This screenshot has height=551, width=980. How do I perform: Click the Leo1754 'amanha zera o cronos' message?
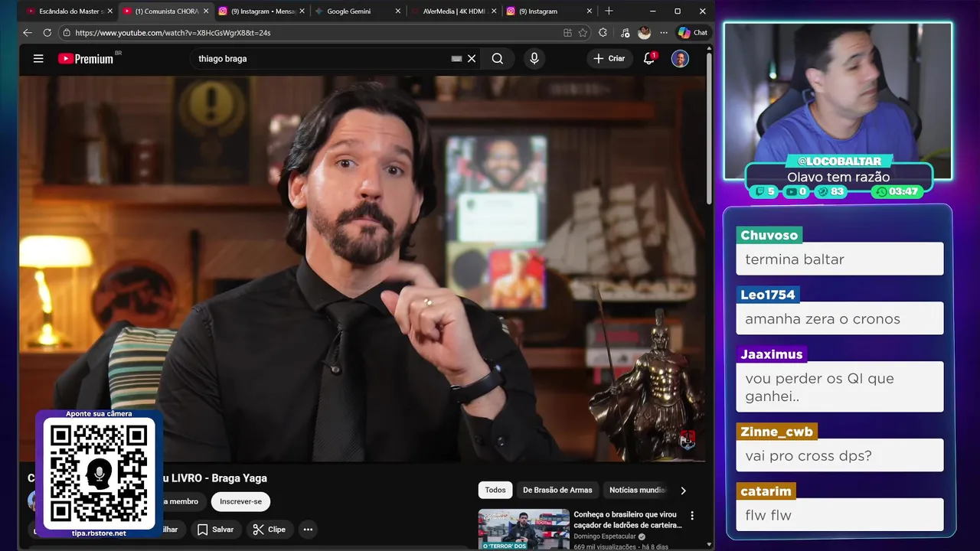point(840,319)
